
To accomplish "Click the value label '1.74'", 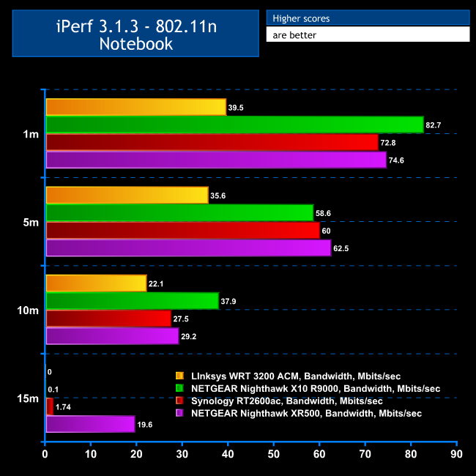I will pyautogui.click(x=63, y=406).
